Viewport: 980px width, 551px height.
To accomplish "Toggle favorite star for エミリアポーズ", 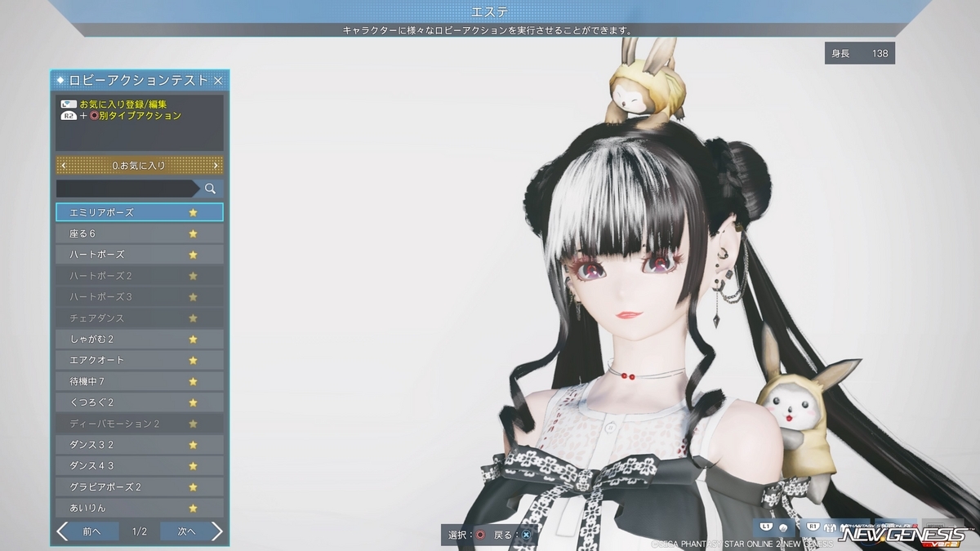I will click(x=194, y=212).
